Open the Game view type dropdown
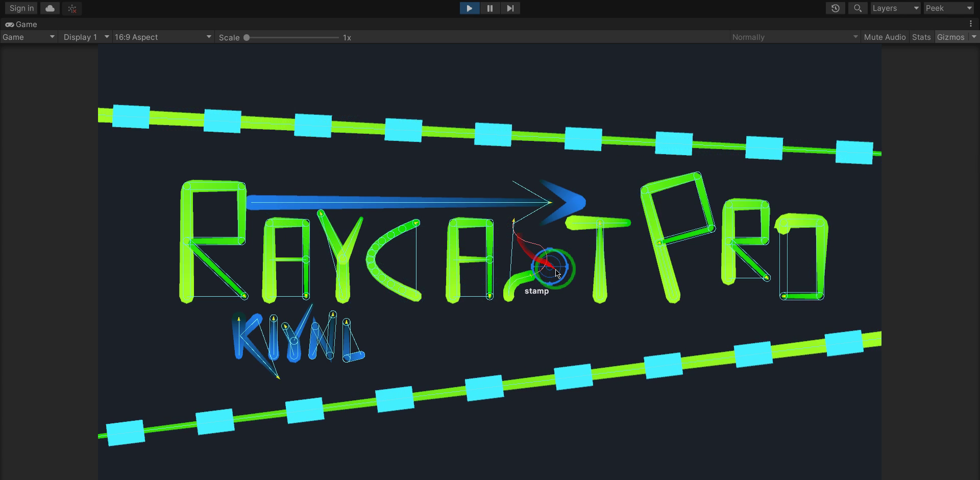This screenshot has height=480, width=980. tap(29, 37)
